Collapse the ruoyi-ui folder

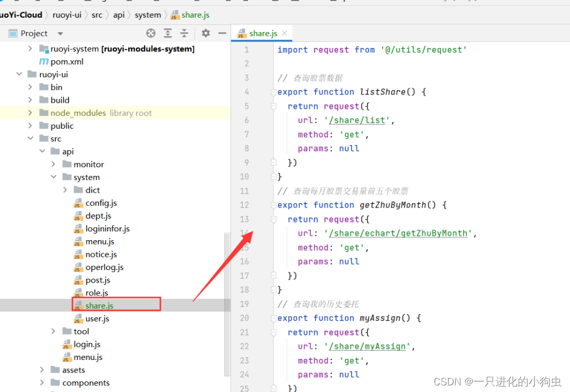coord(19,75)
